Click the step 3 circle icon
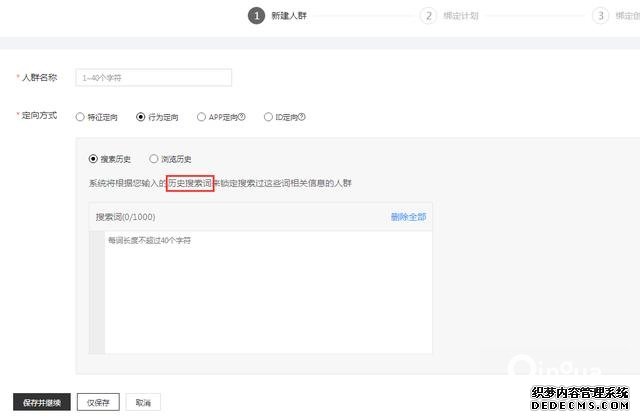 [600, 15]
